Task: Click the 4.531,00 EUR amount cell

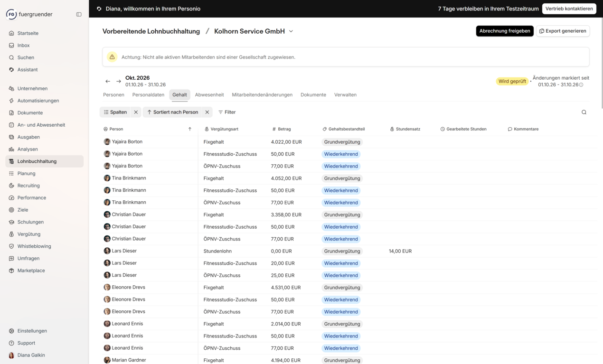Action: coord(286,288)
